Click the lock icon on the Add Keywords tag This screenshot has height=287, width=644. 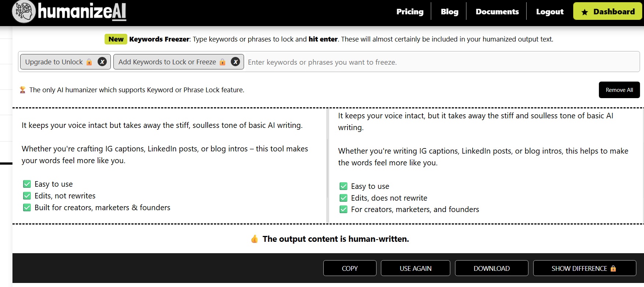click(222, 62)
